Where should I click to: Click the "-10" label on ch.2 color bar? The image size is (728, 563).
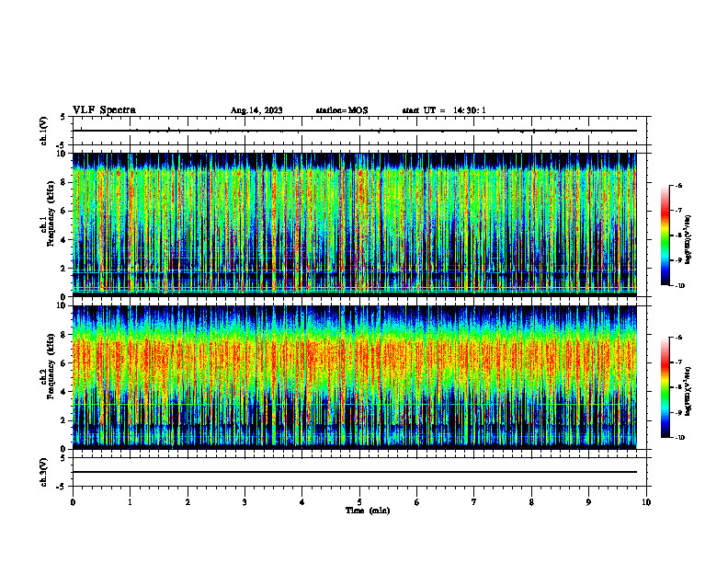(679, 438)
